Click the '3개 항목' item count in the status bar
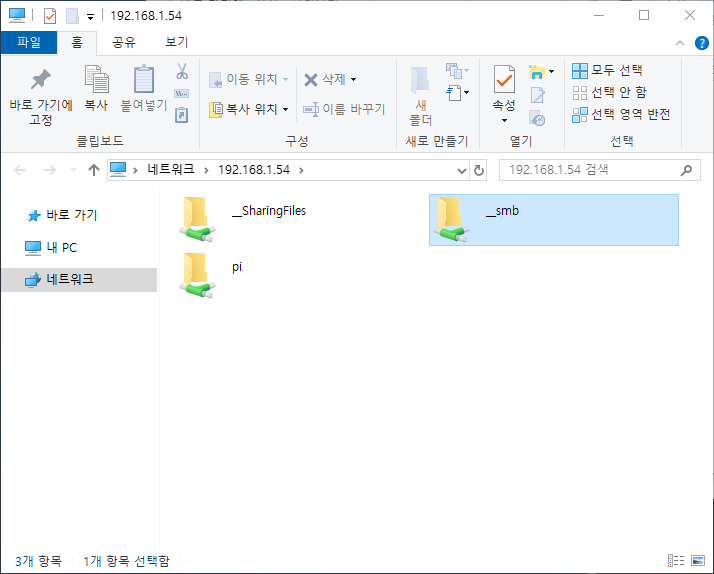Viewport: 714px width, 574px height. (38, 561)
